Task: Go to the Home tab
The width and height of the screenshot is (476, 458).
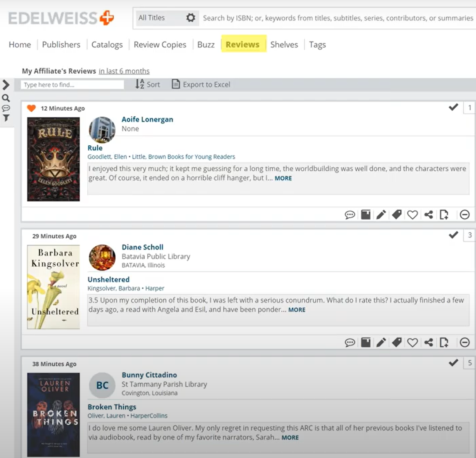Action: pos(20,45)
